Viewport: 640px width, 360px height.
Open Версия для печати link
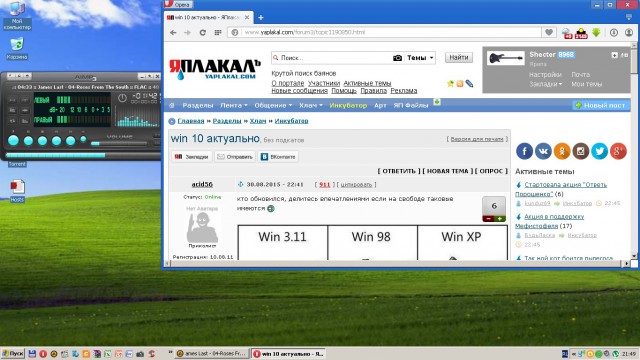click(x=477, y=139)
